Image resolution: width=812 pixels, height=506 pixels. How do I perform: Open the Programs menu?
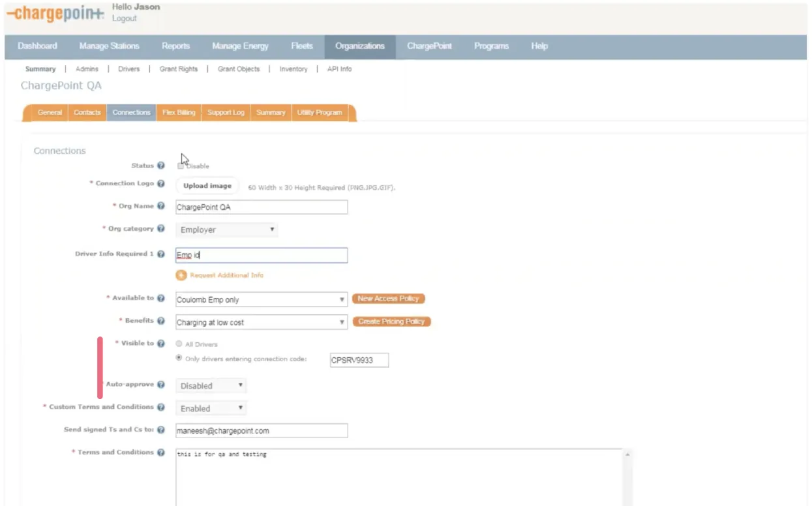pos(491,46)
